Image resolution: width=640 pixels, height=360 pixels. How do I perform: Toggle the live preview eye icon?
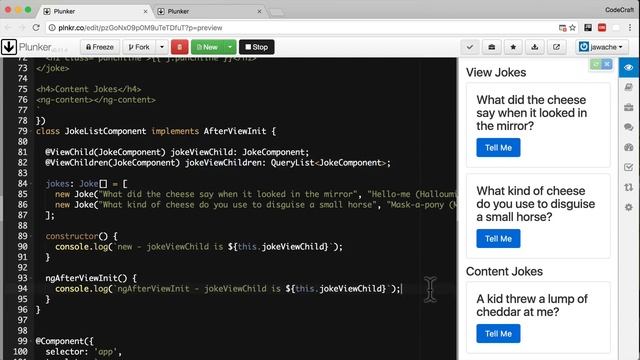(x=629, y=67)
